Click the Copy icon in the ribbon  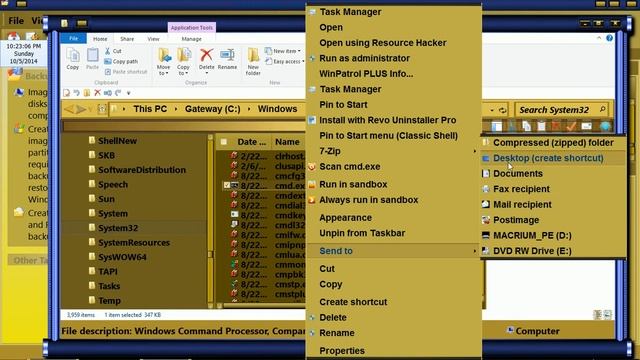point(73,55)
